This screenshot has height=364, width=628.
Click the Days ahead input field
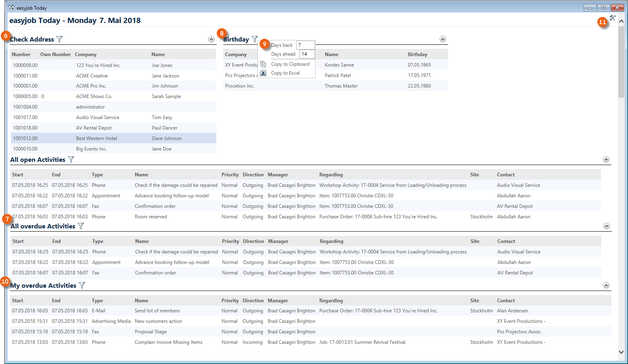tap(307, 54)
